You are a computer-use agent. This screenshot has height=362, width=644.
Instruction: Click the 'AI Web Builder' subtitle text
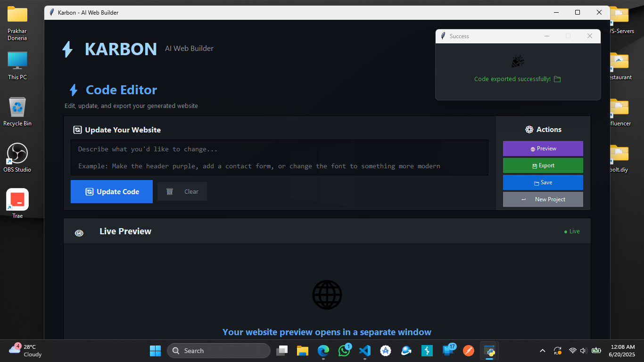coord(189,49)
